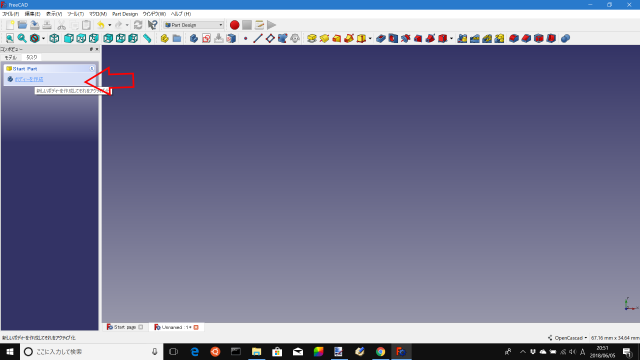Close the combo view panel
Image resolution: width=640 pixels, height=360 pixels.
97,49
